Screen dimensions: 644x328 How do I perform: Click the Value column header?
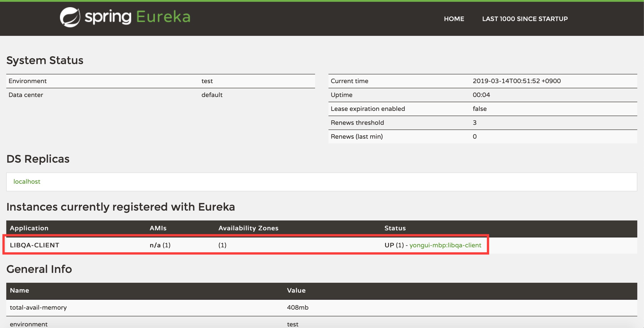click(x=296, y=290)
